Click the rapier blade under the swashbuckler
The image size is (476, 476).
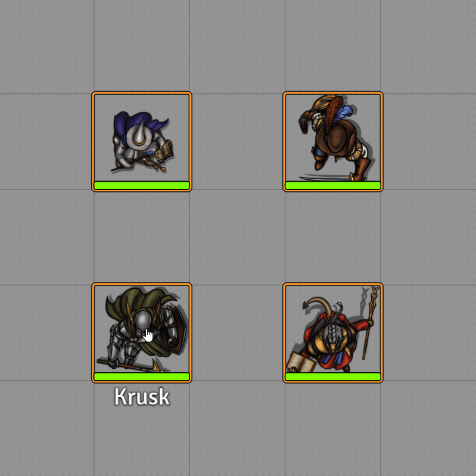(325, 177)
